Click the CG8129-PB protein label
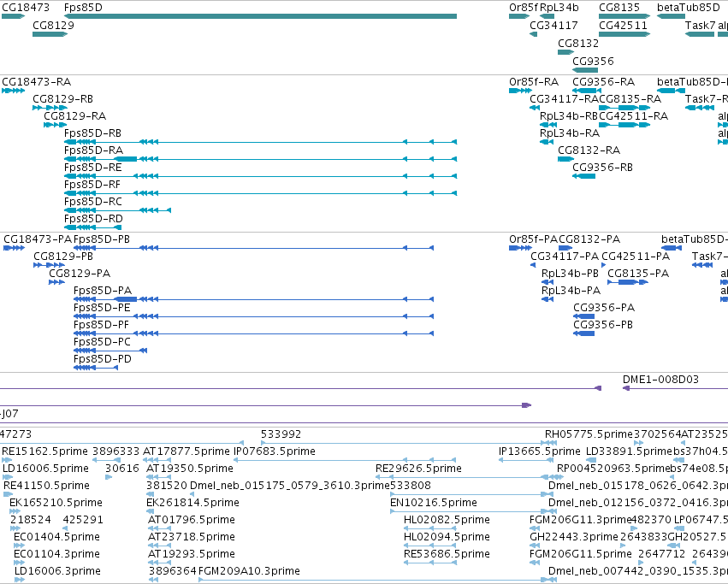The width and height of the screenshot is (728, 584). (63, 257)
